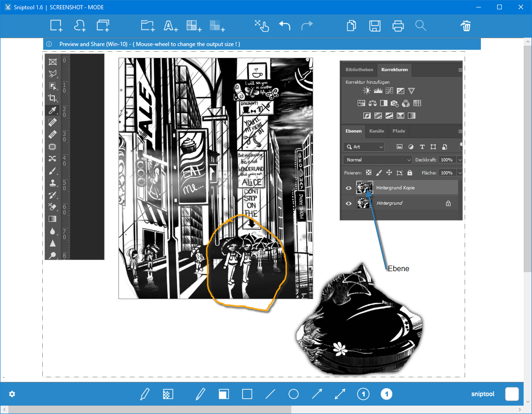Click the Kanäle tab in pasted panel
532x414 pixels.
[377, 131]
